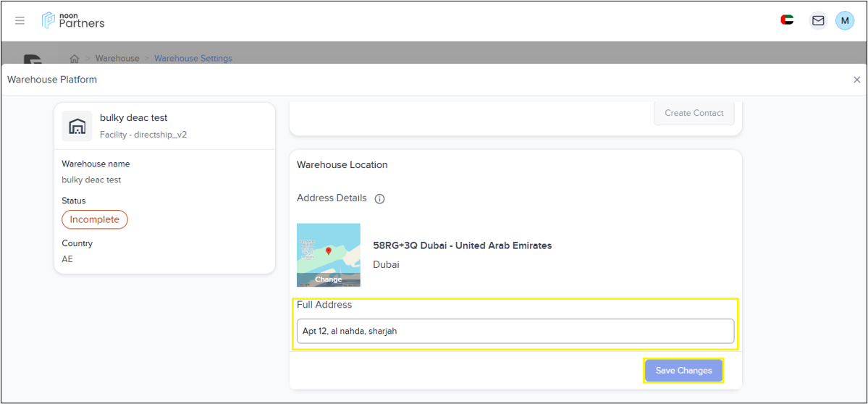
Task: Save the changes to the warehouse address
Action: 683,371
